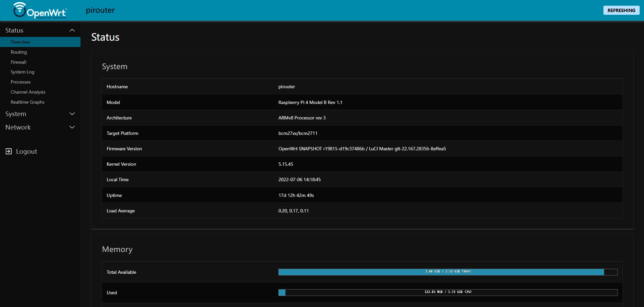
Task: Select the local time value 2022-07-06 14:18:45
Action: pyautogui.click(x=300, y=180)
